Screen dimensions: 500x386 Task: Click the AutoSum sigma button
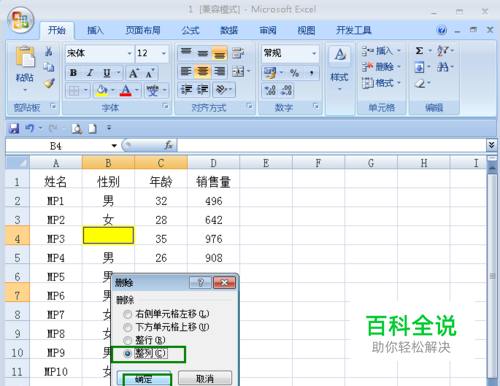[419, 51]
